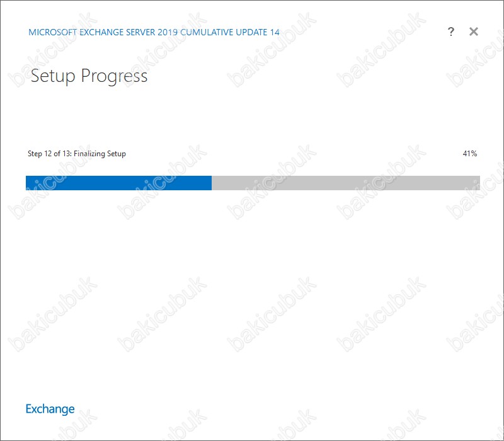Click the number 14 in the title
504x441 pixels.
click(275, 32)
